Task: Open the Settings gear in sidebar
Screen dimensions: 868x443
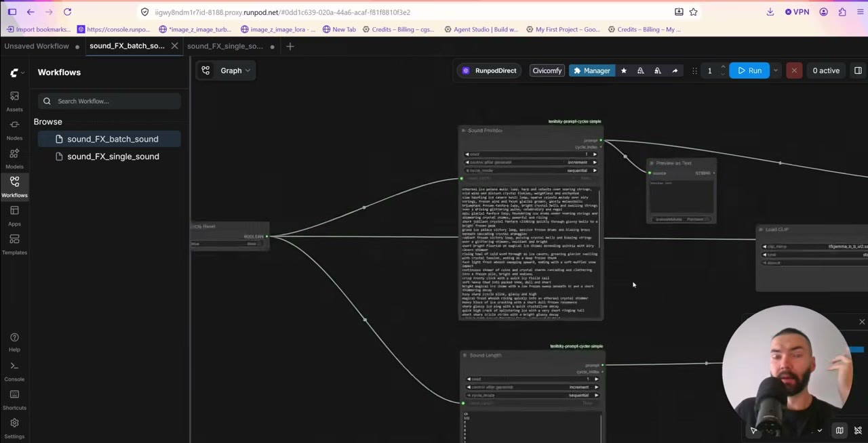Action: [14, 428]
